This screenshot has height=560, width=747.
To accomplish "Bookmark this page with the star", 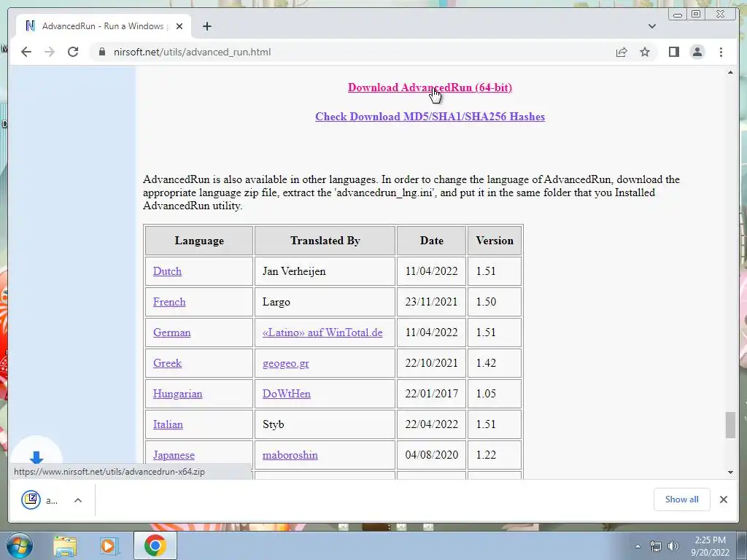I will (x=645, y=52).
